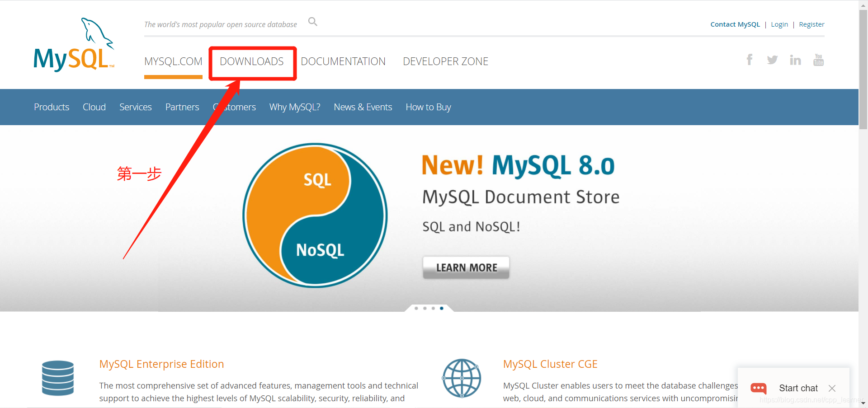This screenshot has height=408, width=868.
Task: Click the Login link
Action: (779, 24)
